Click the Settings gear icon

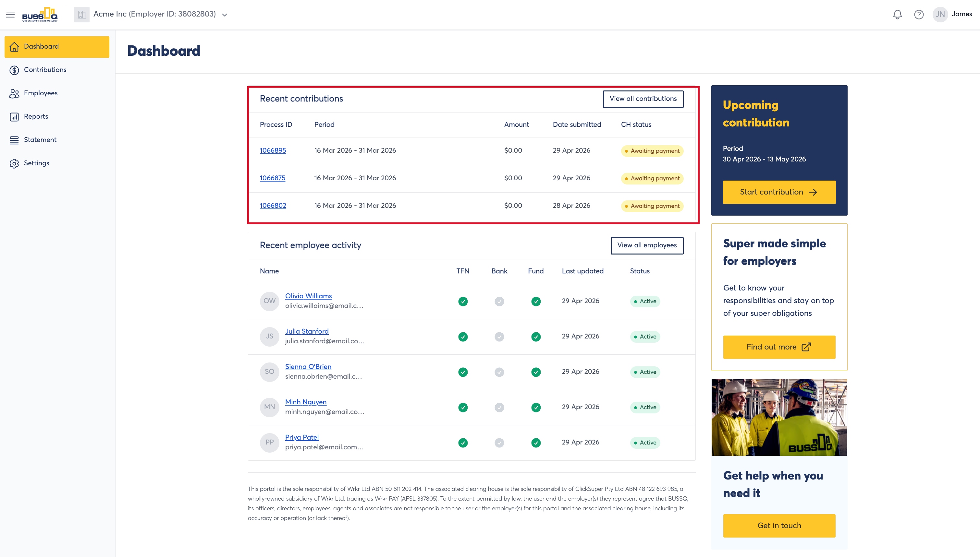pyautogui.click(x=14, y=163)
